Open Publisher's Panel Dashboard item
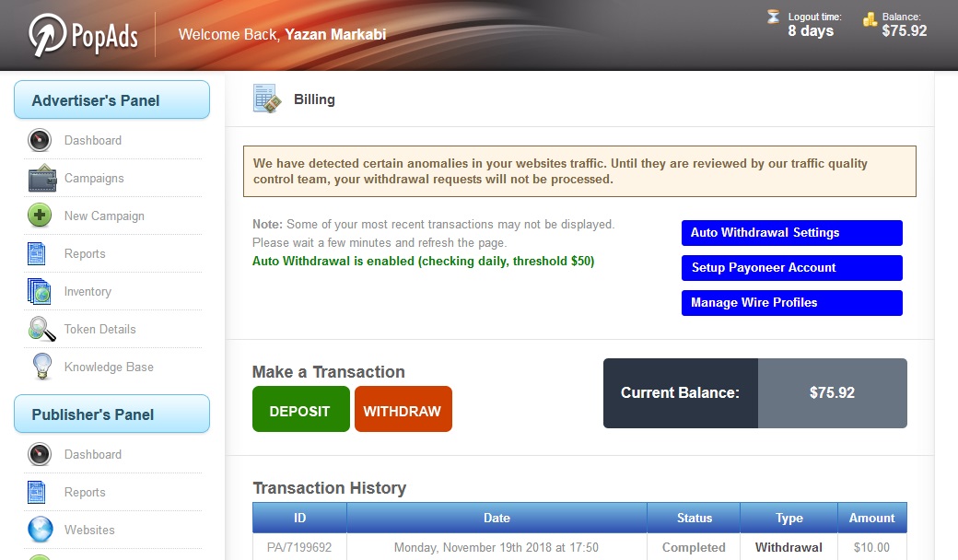This screenshot has width=958, height=560. tap(93, 454)
